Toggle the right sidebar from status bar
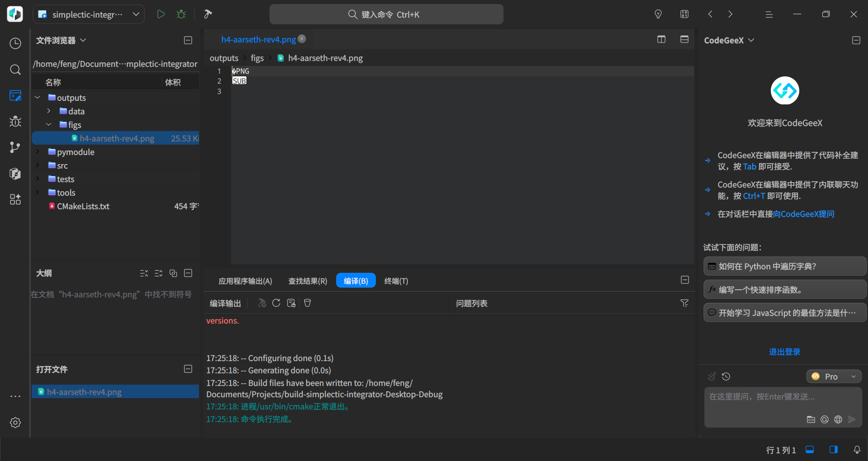 (834, 450)
